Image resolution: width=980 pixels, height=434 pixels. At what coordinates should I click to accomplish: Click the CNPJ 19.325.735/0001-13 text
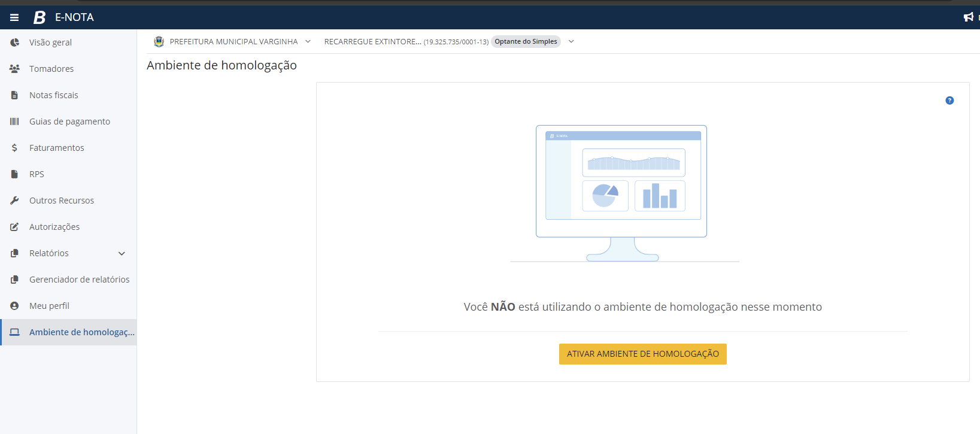tap(456, 42)
